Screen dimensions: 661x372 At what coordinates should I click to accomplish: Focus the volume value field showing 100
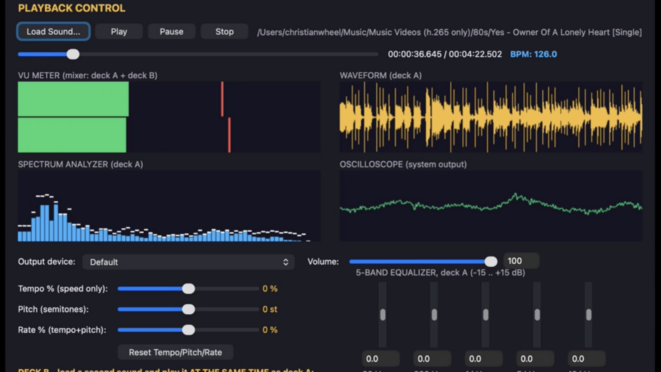(521, 261)
